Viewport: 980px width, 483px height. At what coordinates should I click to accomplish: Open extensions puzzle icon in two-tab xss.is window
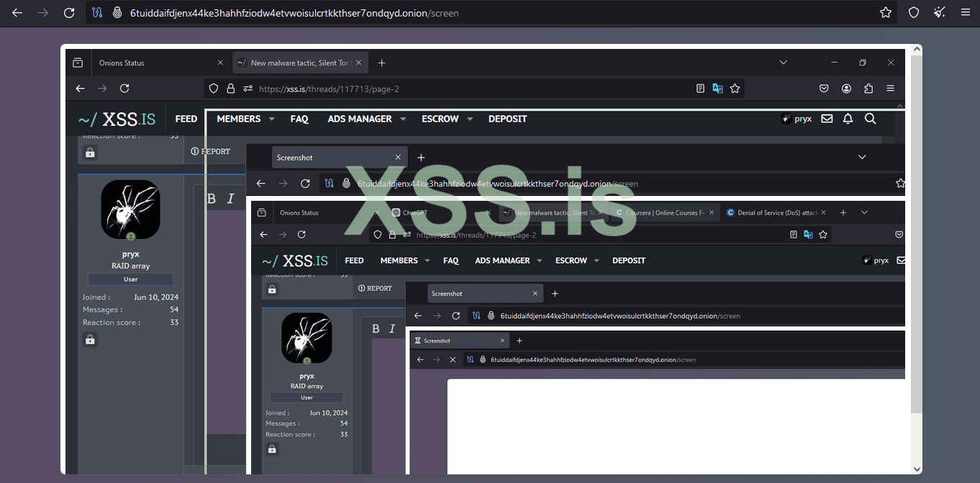pyautogui.click(x=868, y=89)
